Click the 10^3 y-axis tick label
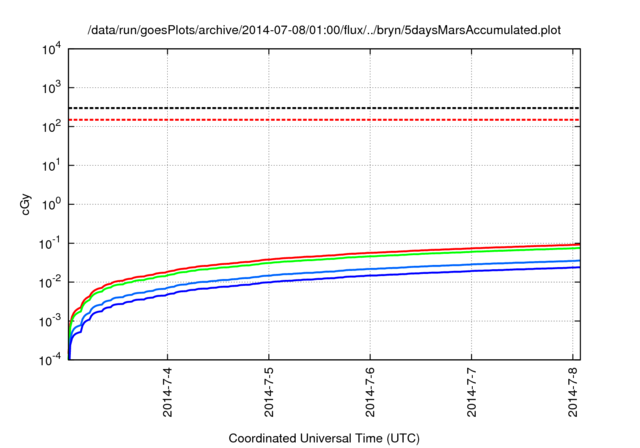The height and width of the screenshot is (448, 640). click(51, 88)
